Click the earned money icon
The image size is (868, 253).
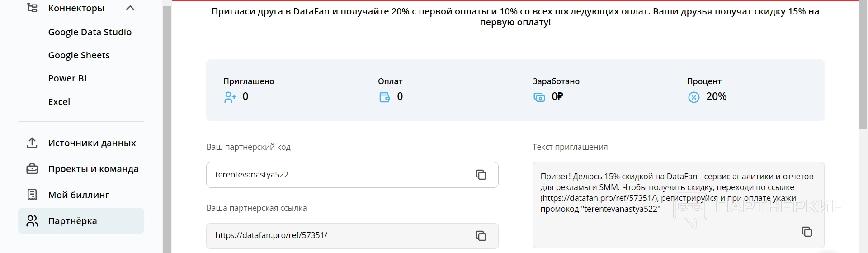click(x=539, y=97)
